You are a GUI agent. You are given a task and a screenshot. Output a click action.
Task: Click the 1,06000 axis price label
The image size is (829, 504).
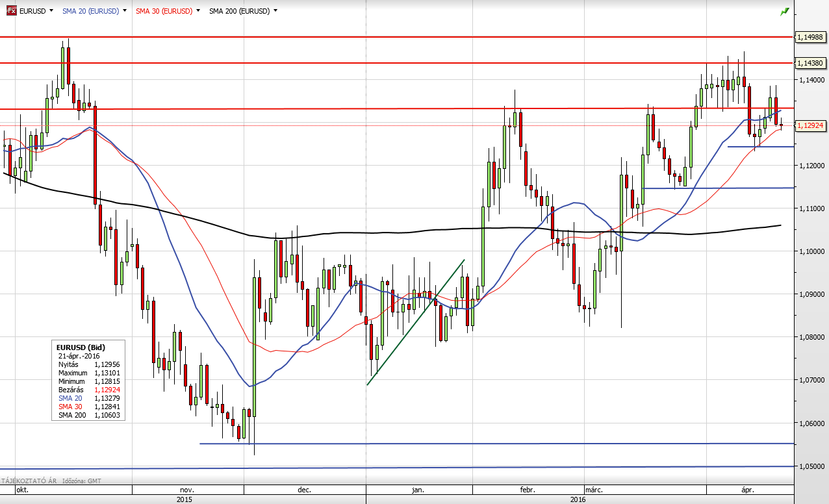(811, 423)
